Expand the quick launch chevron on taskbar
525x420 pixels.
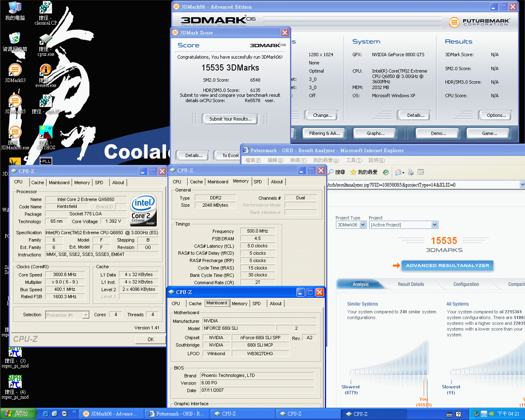pos(74,412)
